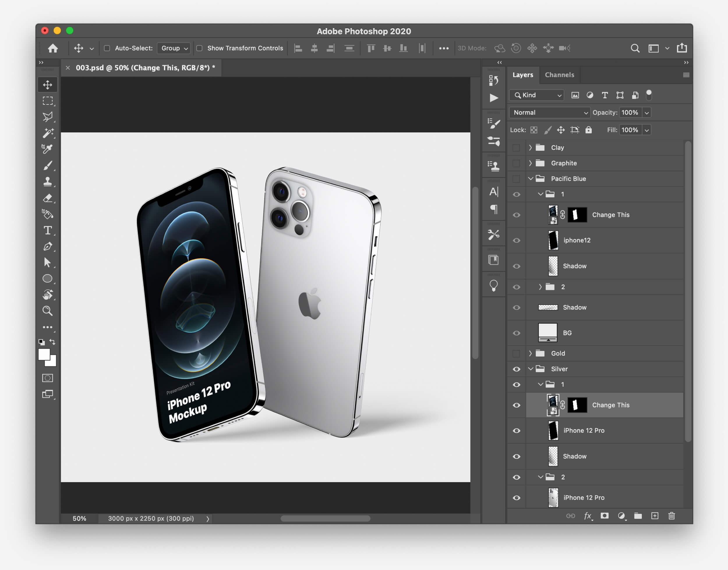Filter layers by type (T) icon
Viewport: 728px width, 570px height.
click(605, 95)
